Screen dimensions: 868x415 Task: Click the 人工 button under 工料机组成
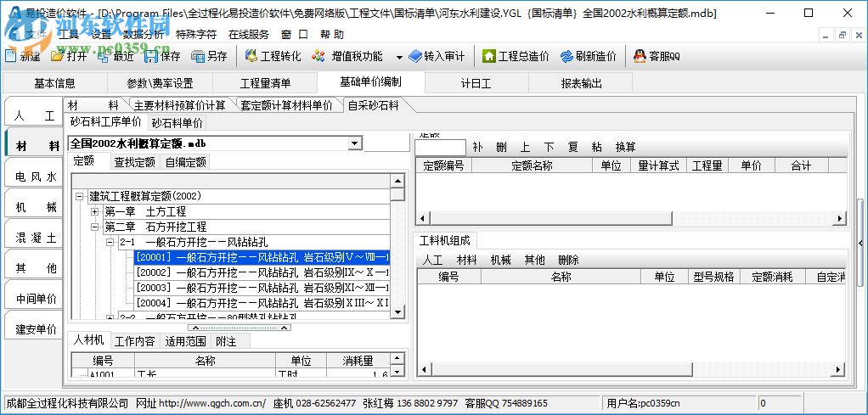(432, 260)
